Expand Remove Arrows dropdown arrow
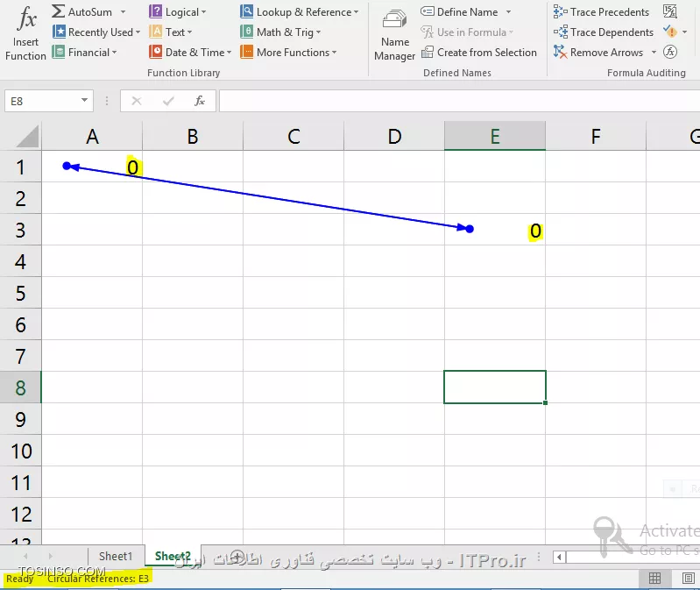This screenshot has height=590, width=700. tap(654, 53)
